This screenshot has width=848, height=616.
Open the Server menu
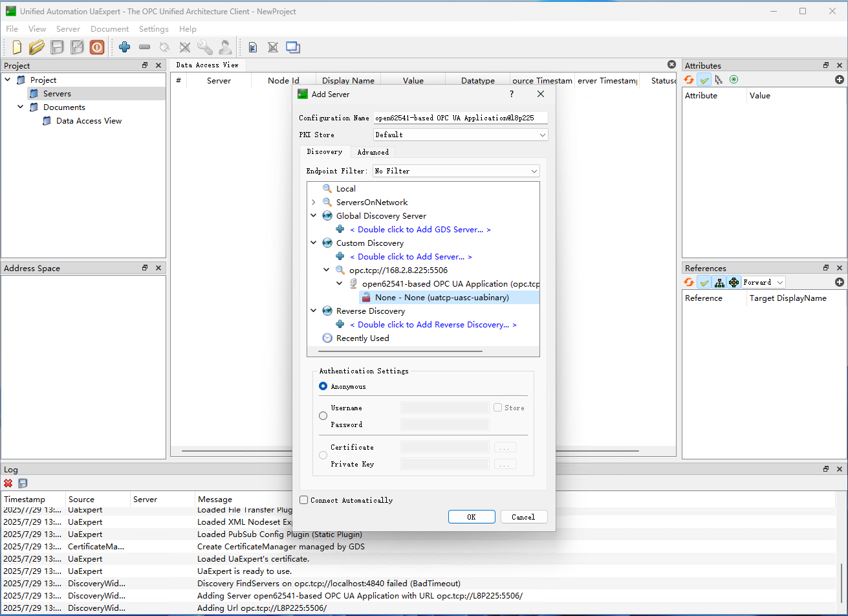point(68,29)
